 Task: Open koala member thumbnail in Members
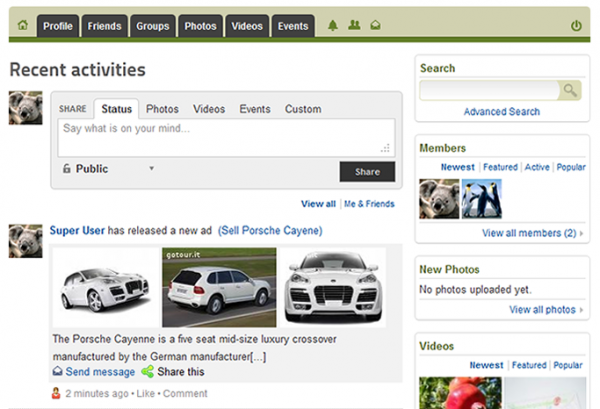point(439,199)
